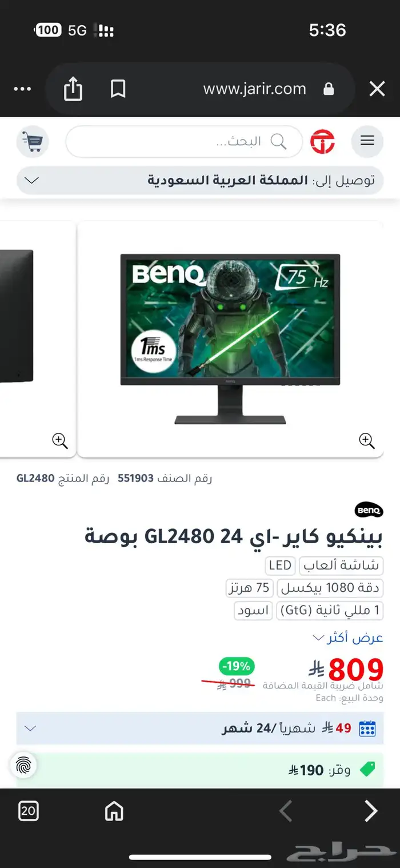Zoom the side-view image with magnifier

click(60, 440)
